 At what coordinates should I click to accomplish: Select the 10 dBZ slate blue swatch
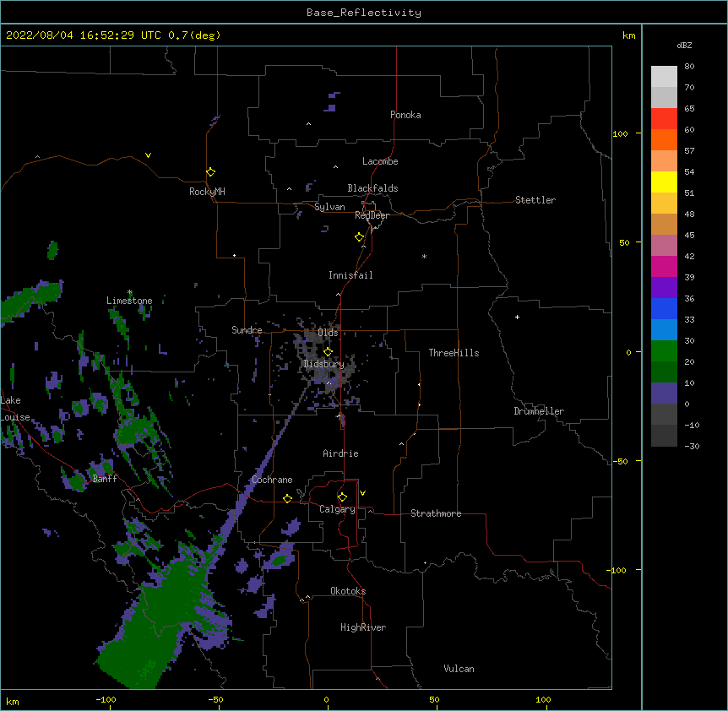664,393
